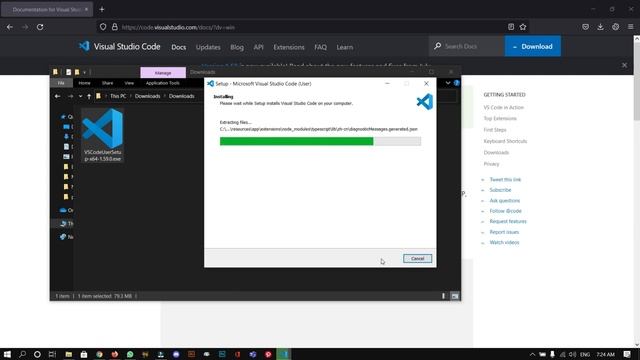Click the blue Download button on website

click(533, 46)
